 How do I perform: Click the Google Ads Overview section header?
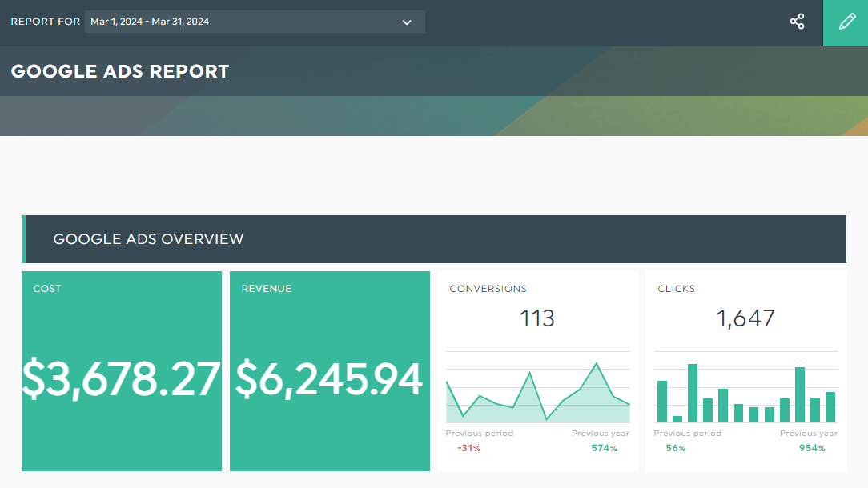click(434, 239)
